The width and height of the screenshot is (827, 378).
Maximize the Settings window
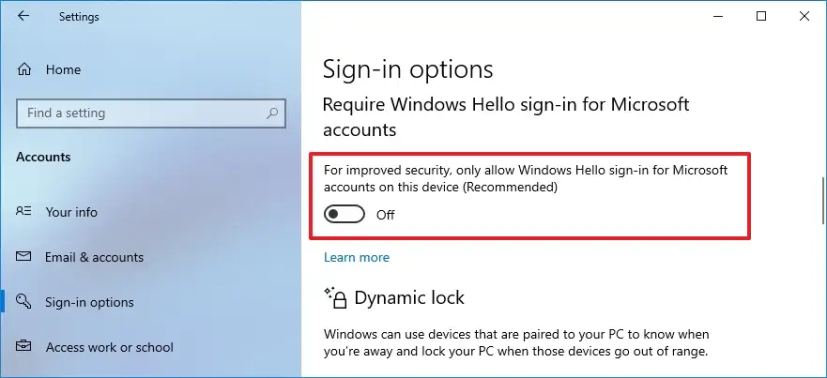click(761, 16)
